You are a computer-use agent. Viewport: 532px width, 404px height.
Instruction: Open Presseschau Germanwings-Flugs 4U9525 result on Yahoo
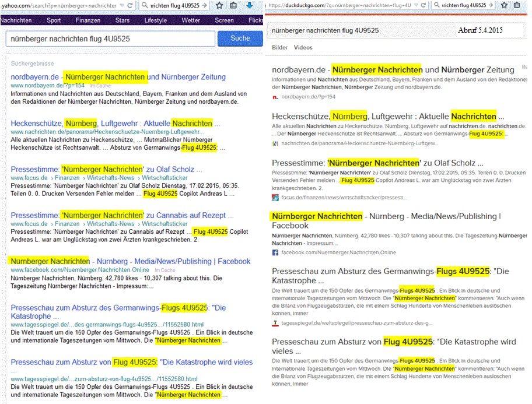pyautogui.click(x=118, y=312)
